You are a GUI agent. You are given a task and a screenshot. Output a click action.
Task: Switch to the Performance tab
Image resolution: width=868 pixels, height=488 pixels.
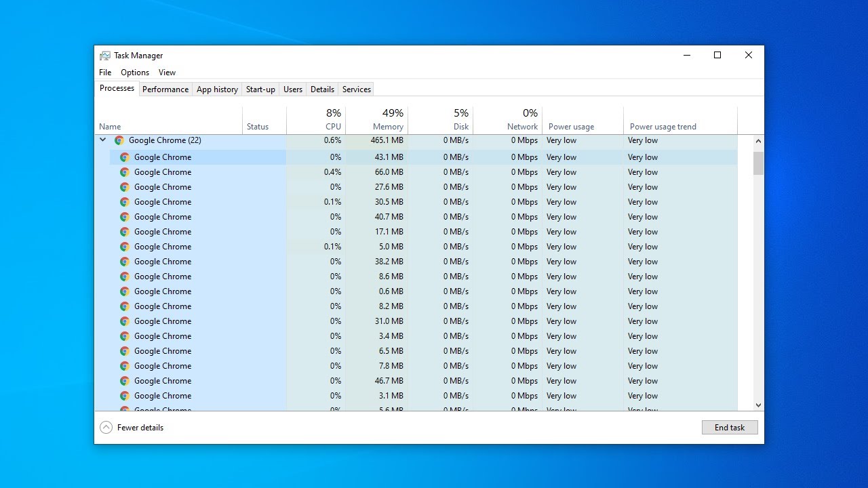(165, 89)
